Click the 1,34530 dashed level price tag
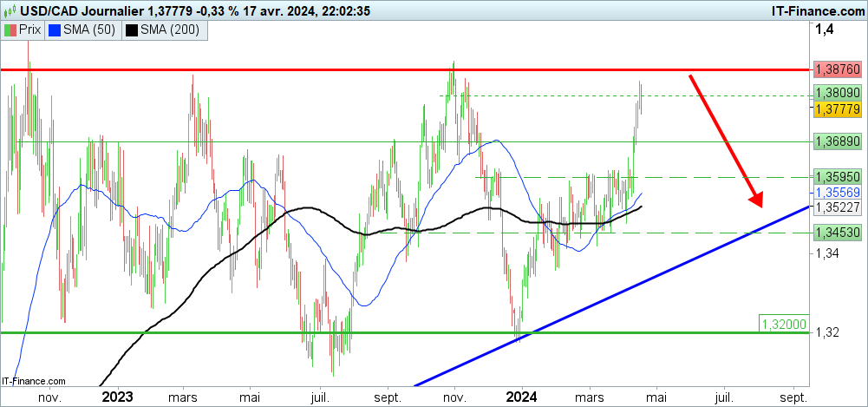 click(837, 232)
